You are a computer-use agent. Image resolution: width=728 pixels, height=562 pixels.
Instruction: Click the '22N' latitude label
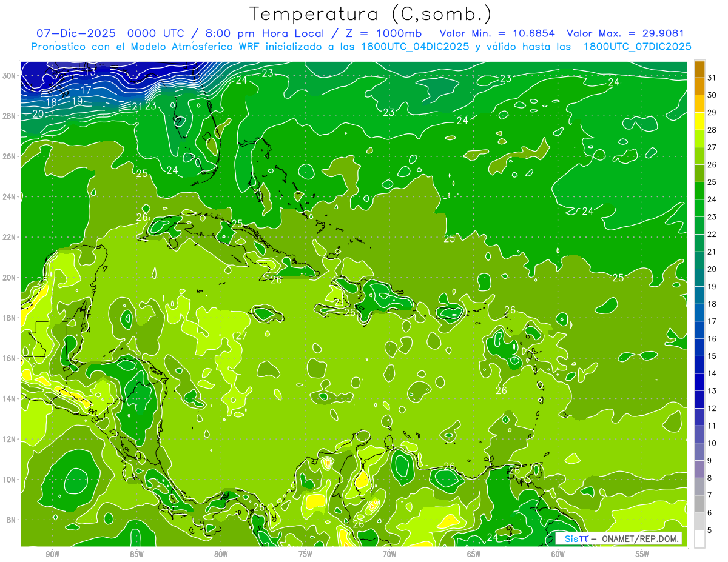tap(10, 237)
